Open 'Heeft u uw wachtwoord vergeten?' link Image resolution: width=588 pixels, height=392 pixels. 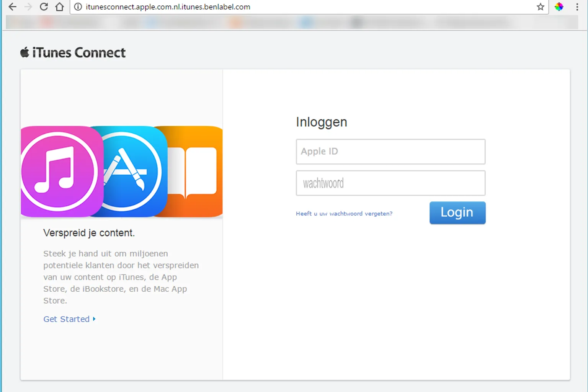click(x=344, y=214)
